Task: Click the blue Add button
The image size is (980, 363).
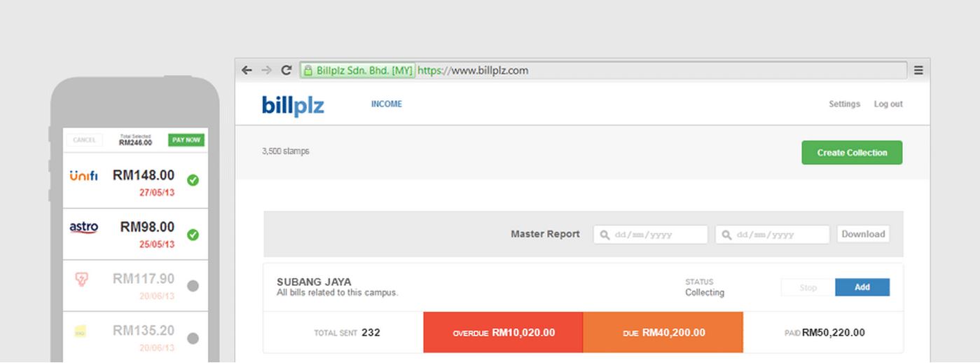Action: pyautogui.click(x=862, y=287)
